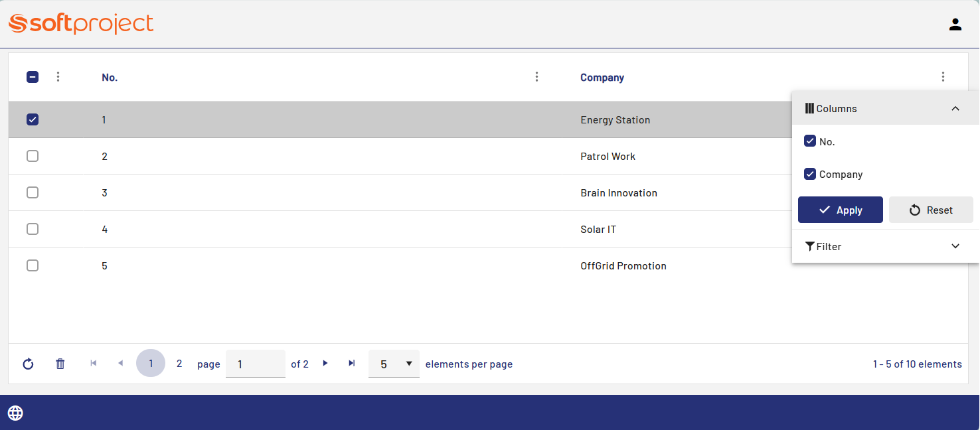Image resolution: width=980 pixels, height=430 pixels.
Task: Select the Patrol Work row checkbox
Action: click(33, 156)
